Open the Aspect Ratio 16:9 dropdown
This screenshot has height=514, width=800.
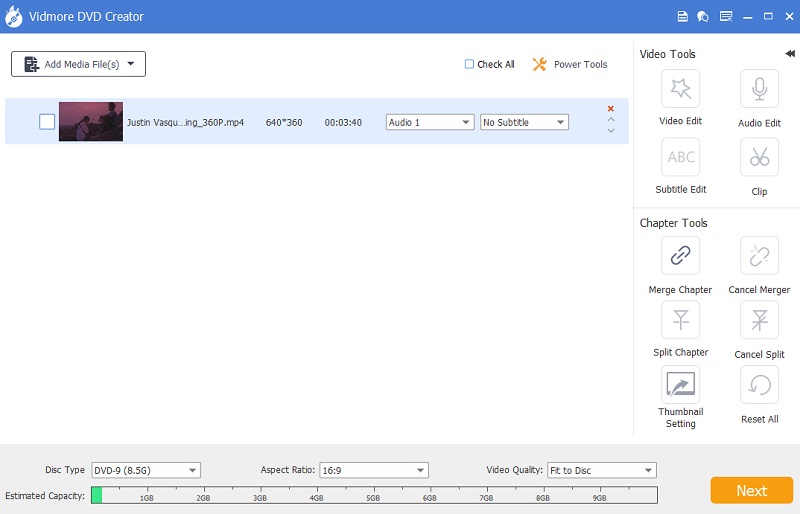pyautogui.click(x=374, y=470)
